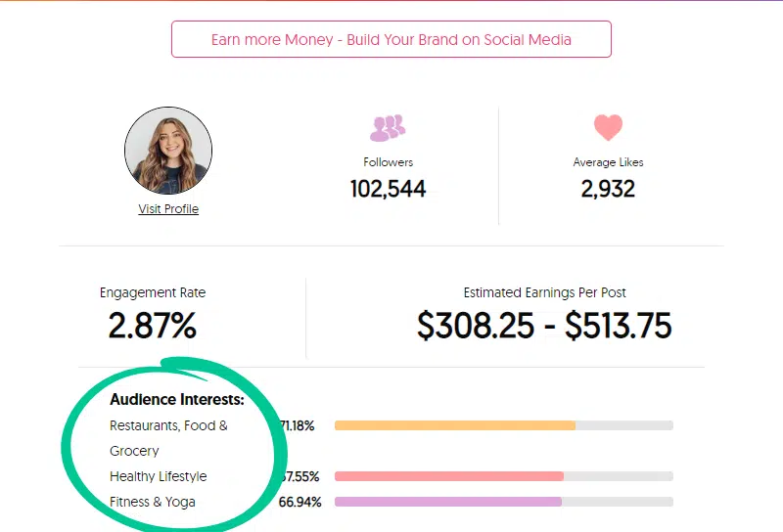The height and width of the screenshot is (532, 783).
Task: Click the purple Fitness & Yoga bar
Action: pyautogui.click(x=448, y=502)
